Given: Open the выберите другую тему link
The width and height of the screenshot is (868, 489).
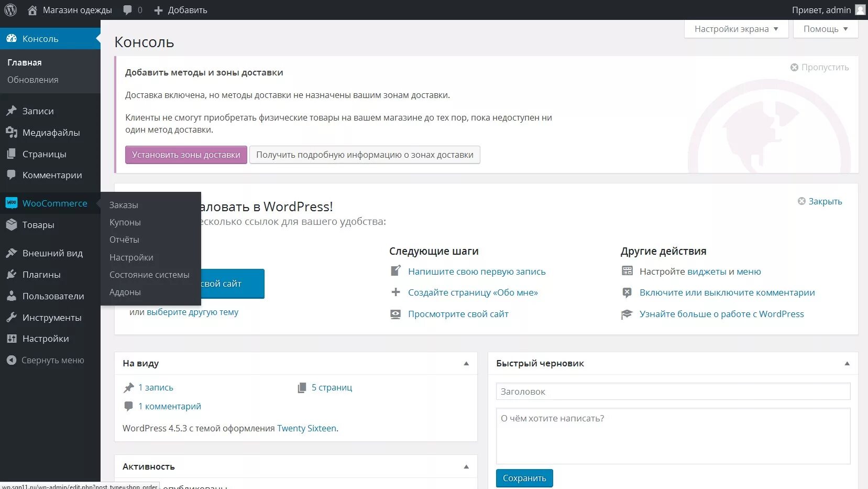Looking at the screenshot, I should [x=192, y=312].
